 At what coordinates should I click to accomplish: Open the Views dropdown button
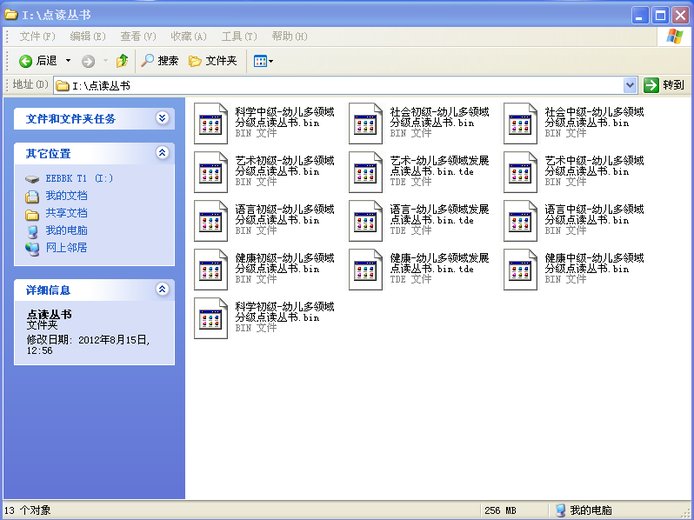(x=263, y=61)
